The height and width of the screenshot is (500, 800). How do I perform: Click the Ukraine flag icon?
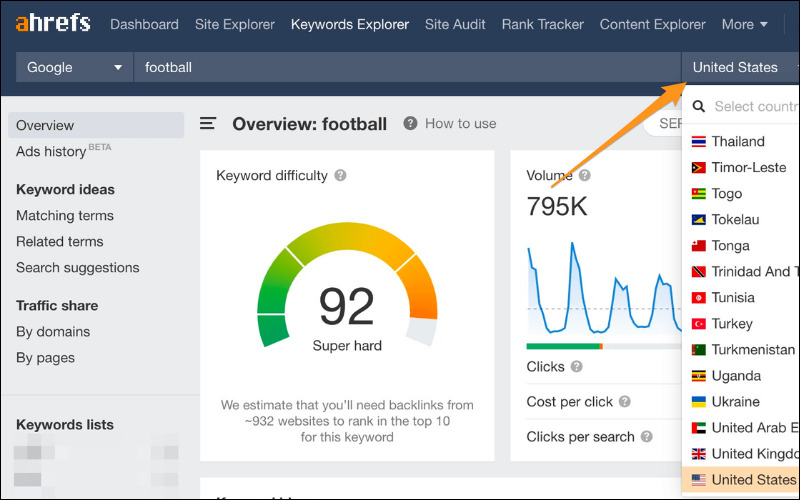click(x=698, y=402)
